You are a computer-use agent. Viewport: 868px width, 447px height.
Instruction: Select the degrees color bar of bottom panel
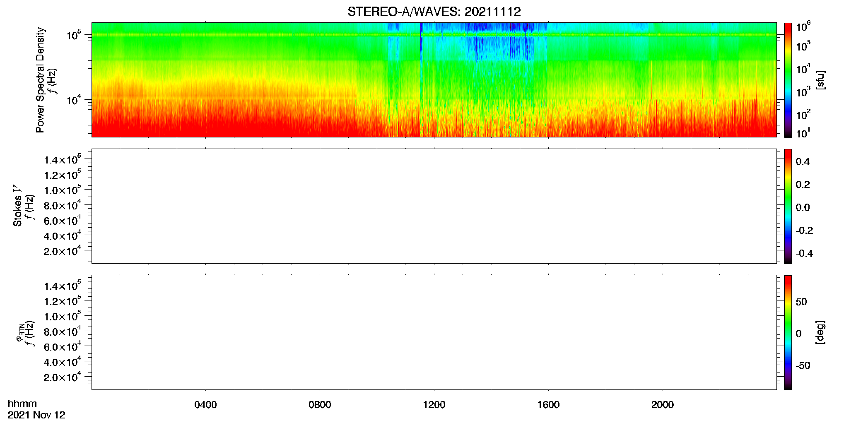pyautogui.click(x=788, y=332)
